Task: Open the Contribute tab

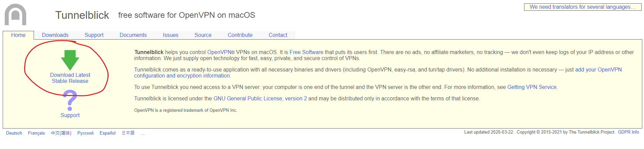Action: point(240,35)
